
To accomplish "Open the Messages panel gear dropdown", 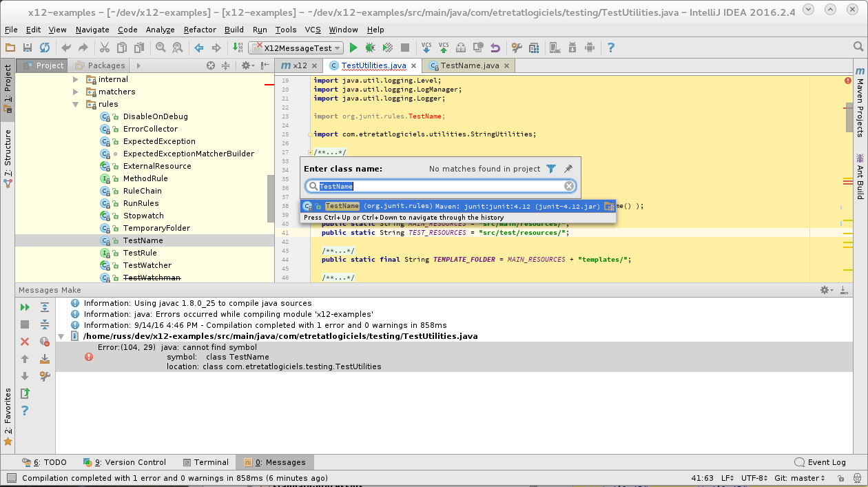I will 827,290.
